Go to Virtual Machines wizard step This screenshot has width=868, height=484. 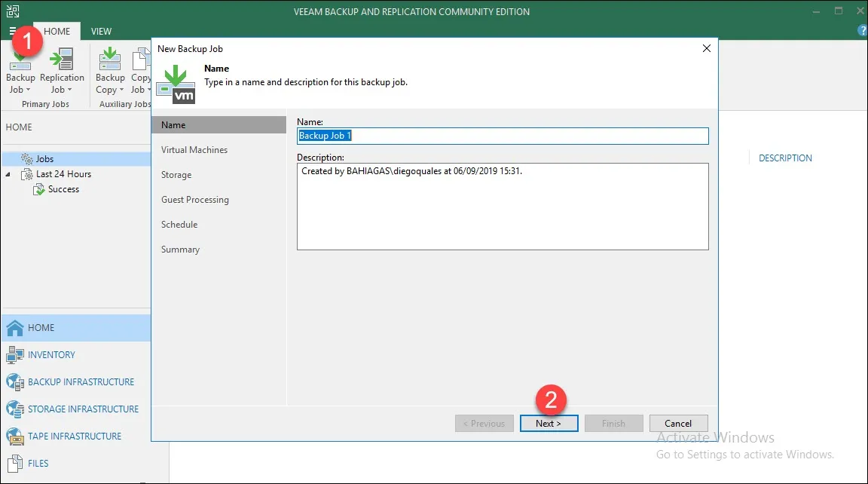(x=194, y=150)
